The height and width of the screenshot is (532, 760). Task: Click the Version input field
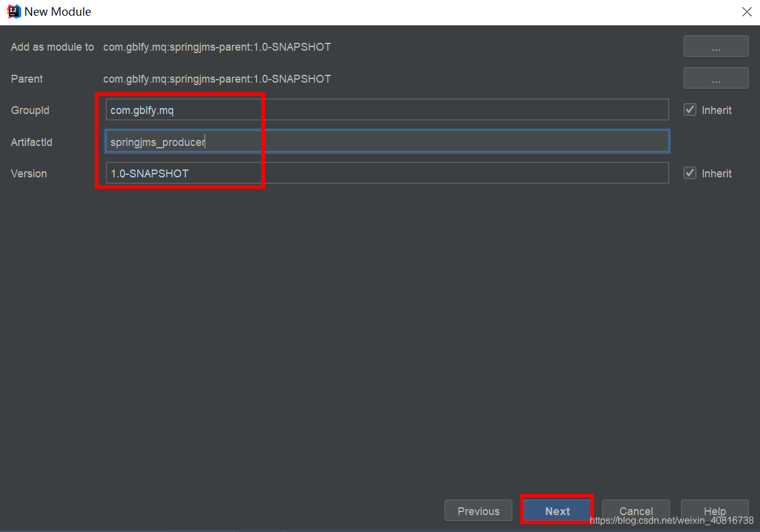[387, 173]
